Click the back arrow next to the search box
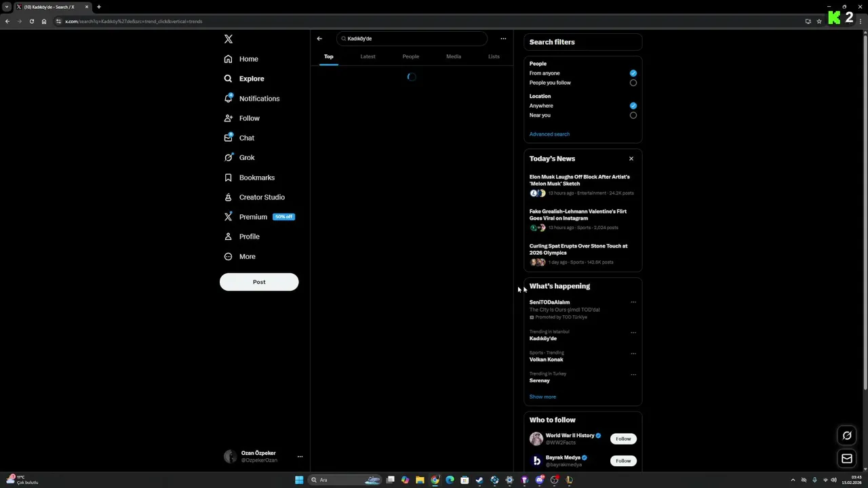The image size is (868, 488). coord(319,39)
